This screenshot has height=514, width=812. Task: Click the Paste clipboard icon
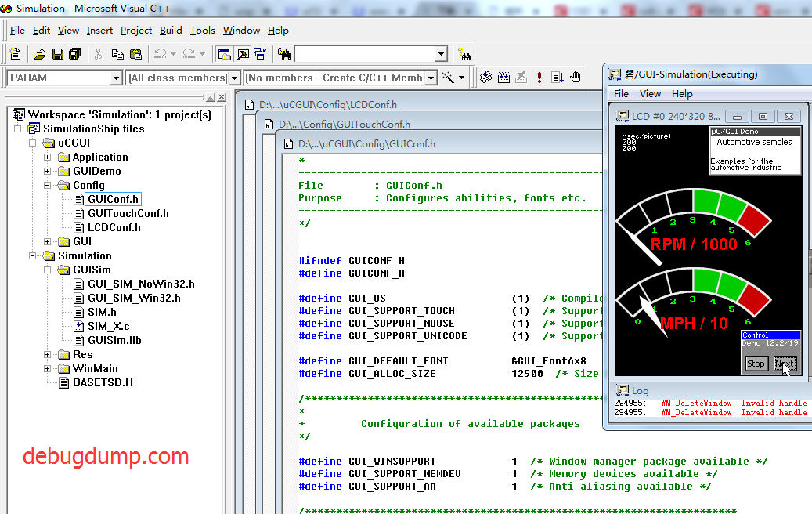[135, 54]
